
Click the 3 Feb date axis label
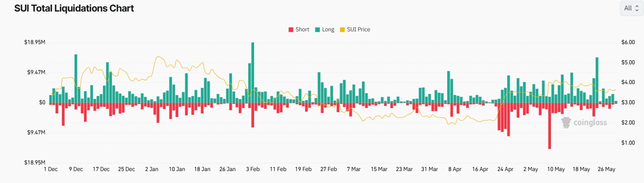[253, 169]
